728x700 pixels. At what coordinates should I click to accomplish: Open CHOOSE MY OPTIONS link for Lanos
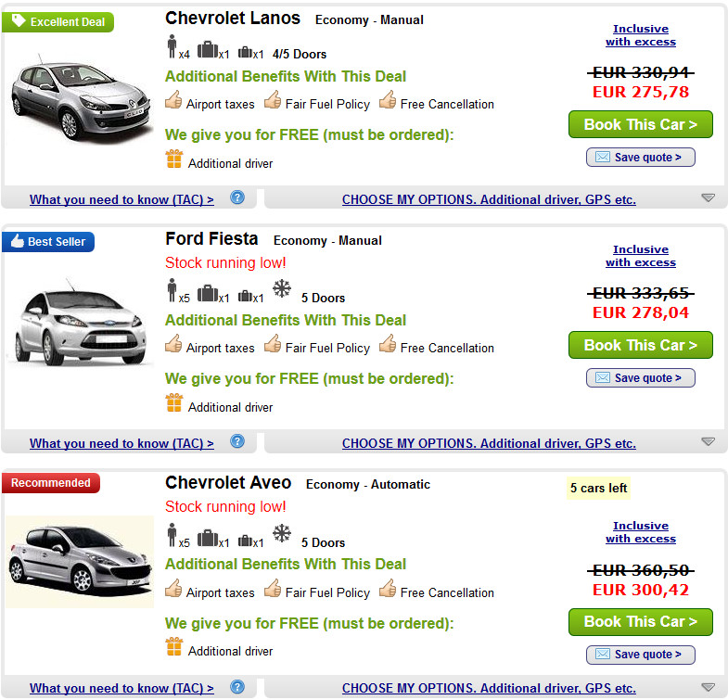489,199
